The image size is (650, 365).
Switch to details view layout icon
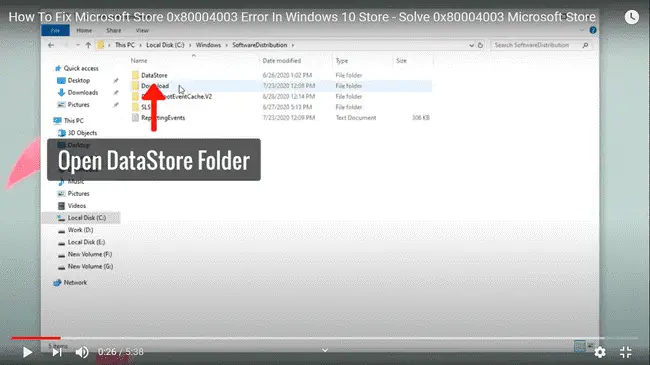[580, 346]
